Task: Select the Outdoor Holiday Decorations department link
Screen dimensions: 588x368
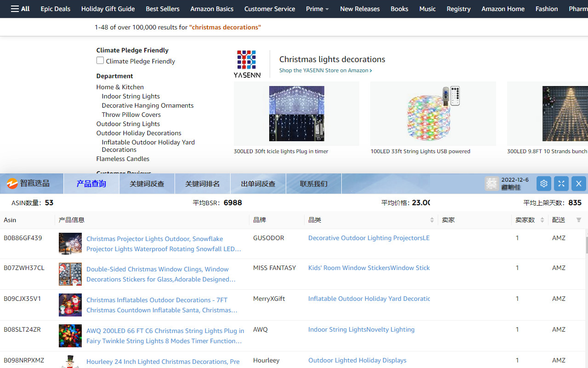Action: (139, 133)
